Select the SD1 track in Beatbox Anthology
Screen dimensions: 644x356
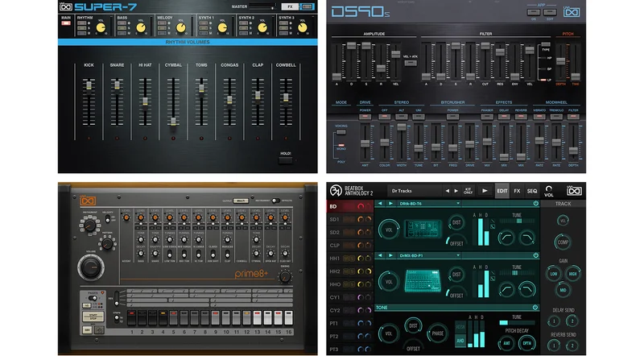coord(350,220)
